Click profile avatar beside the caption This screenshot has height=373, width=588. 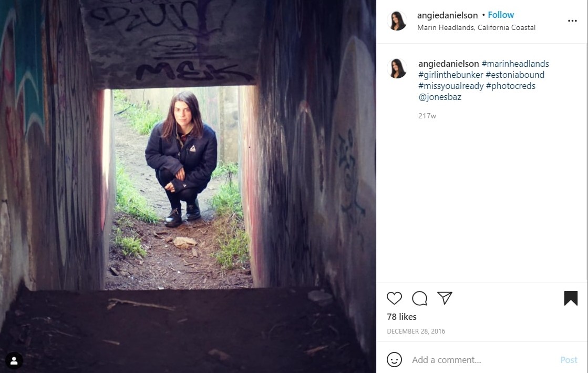pyautogui.click(x=397, y=68)
